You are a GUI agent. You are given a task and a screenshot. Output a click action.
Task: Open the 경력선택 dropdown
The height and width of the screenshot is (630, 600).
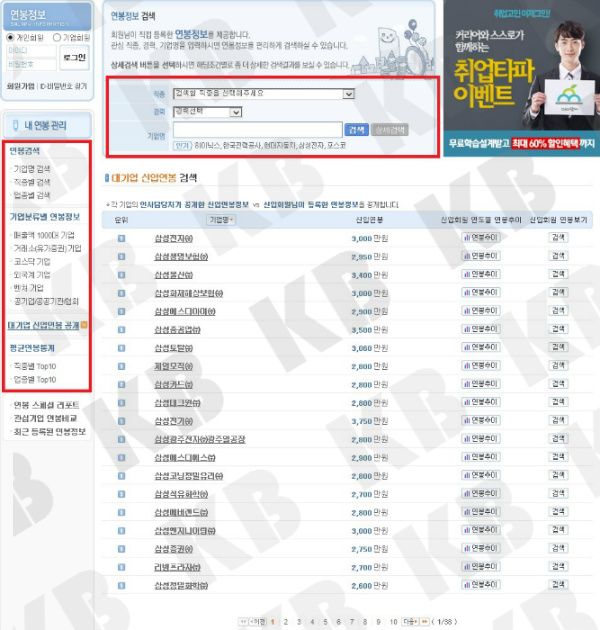point(207,112)
